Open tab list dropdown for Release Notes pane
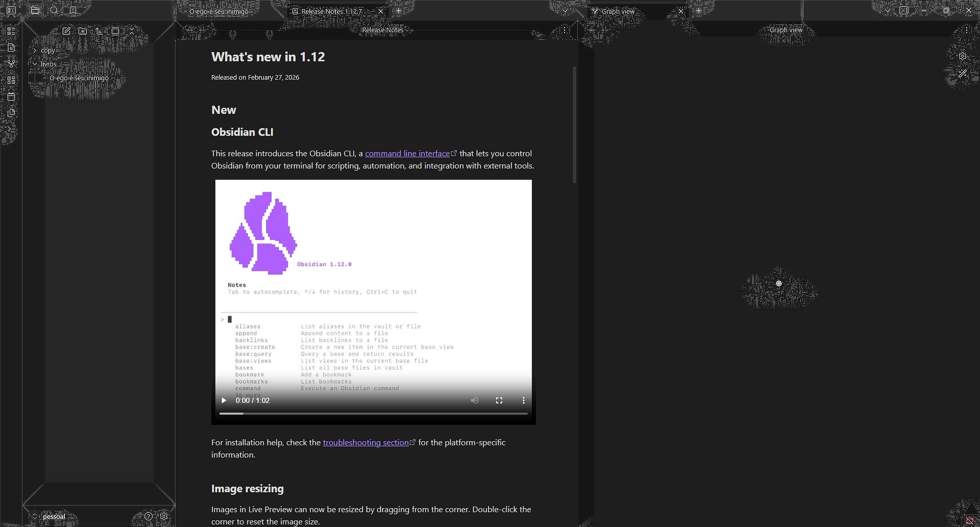Screen dimensions: 980x527 [565, 11]
